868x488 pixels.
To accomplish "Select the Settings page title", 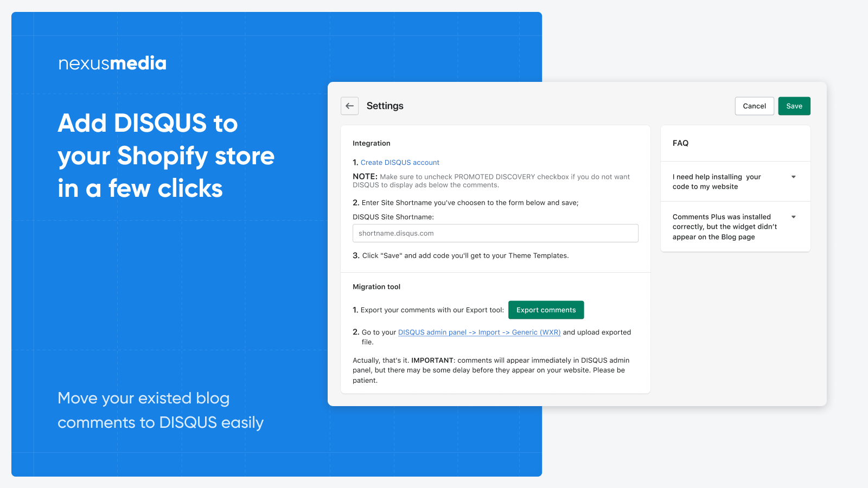I will point(385,106).
